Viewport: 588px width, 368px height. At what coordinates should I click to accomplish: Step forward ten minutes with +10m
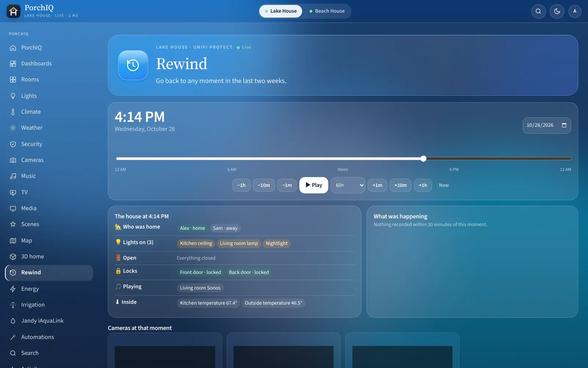click(x=401, y=185)
